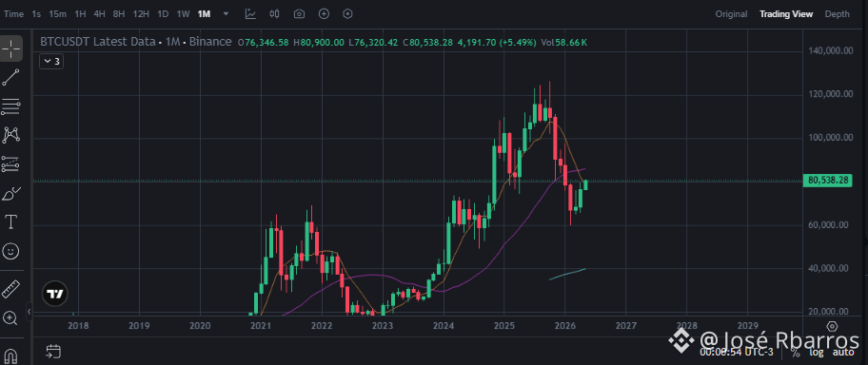868x365 pixels.
Task: Click the 2026 label on time axis
Action: (x=564, y=326)
